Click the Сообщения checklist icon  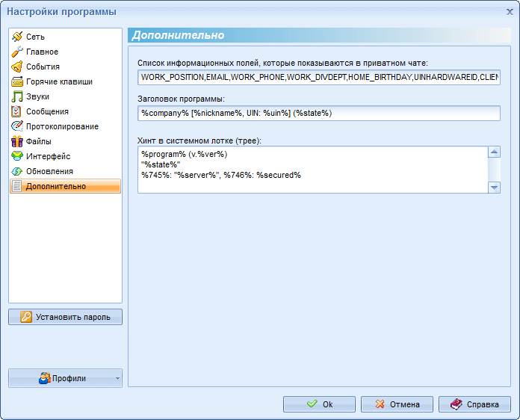pos(17,111)
